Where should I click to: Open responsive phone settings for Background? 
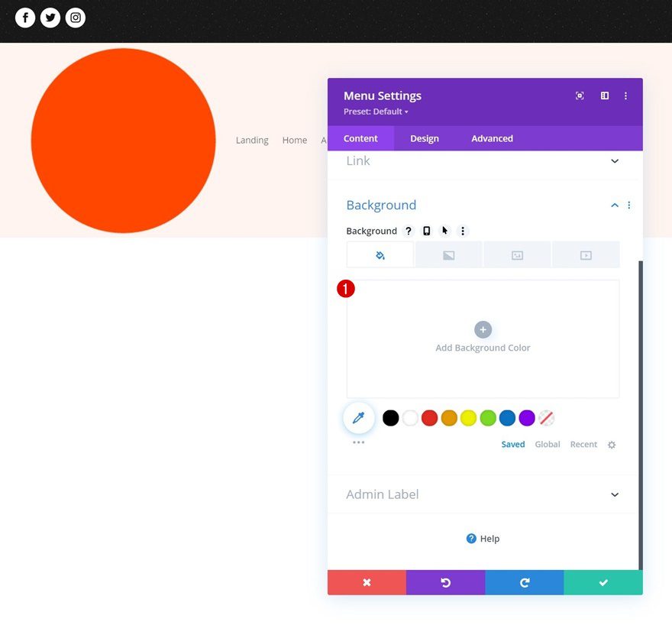click(426, 231)
